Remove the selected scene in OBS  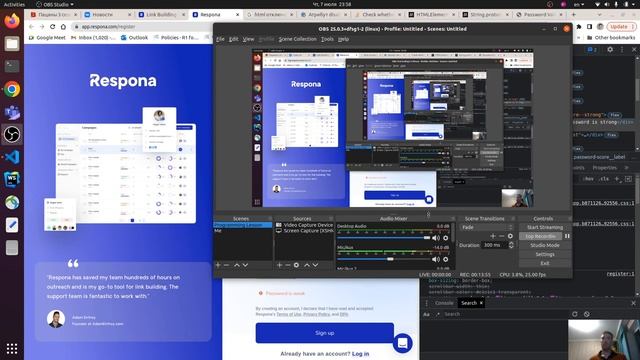(x=226, y=265)
